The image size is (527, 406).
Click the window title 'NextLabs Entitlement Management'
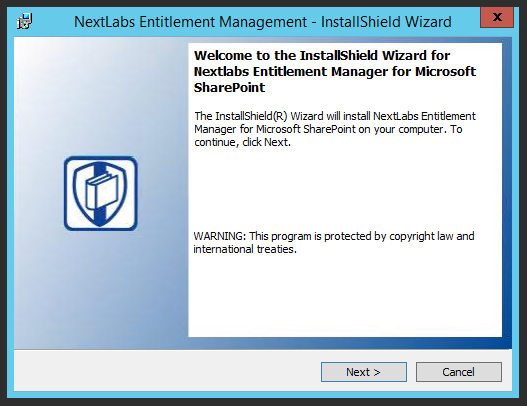190,22
